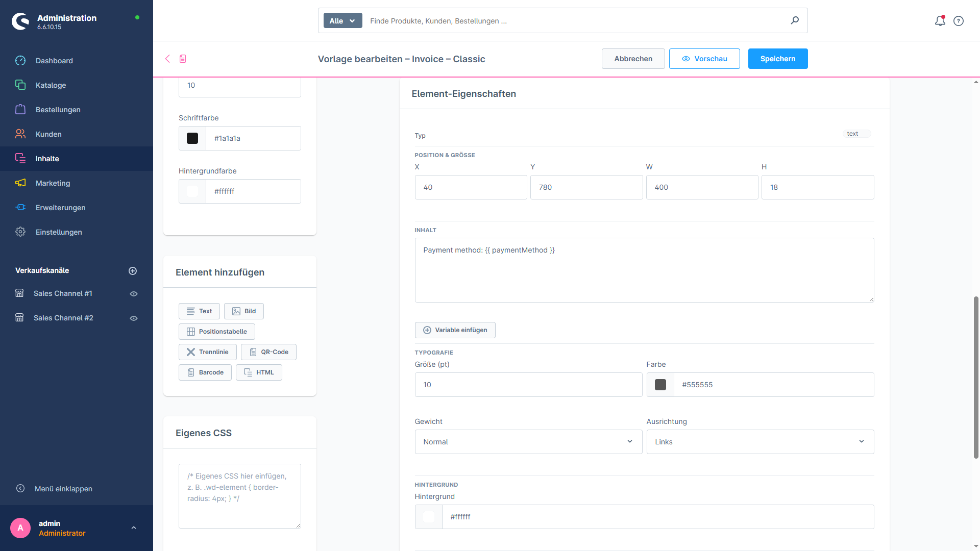The width and height of the screenshot is (980, 551).
Task: Go back using the left chevron
Action: pyautogui.click(x=167, y=59)
